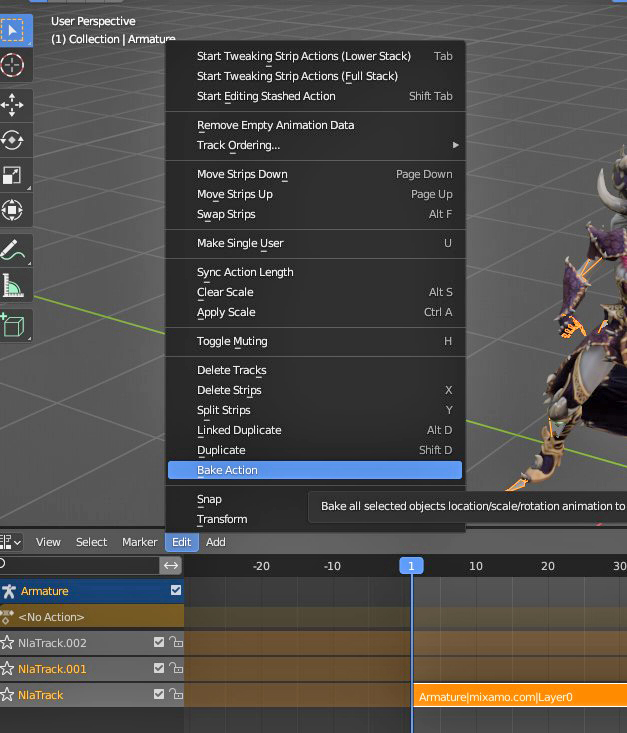Uncheck the Armature animation checkbox
This screenshot has height=733, width=627.
(x=176, y=590)
